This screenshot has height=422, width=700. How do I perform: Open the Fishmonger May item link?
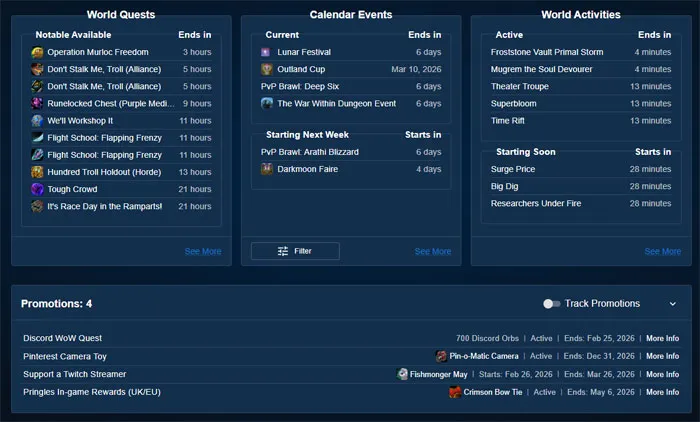point(438,374)
